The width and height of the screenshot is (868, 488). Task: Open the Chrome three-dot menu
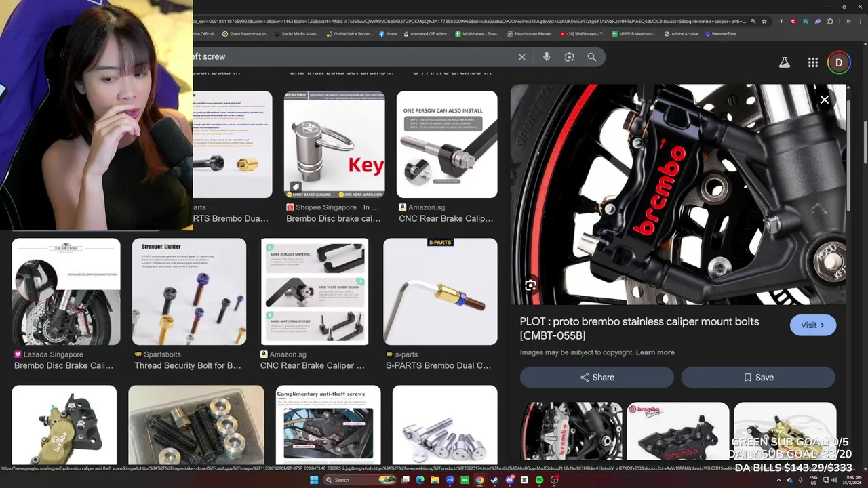point(861,21)
